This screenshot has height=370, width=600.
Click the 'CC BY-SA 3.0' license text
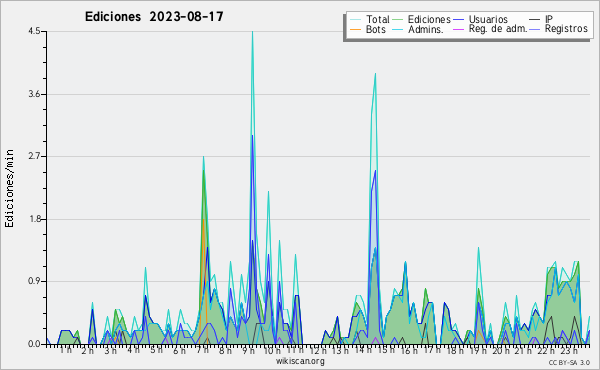click(569, 363)
